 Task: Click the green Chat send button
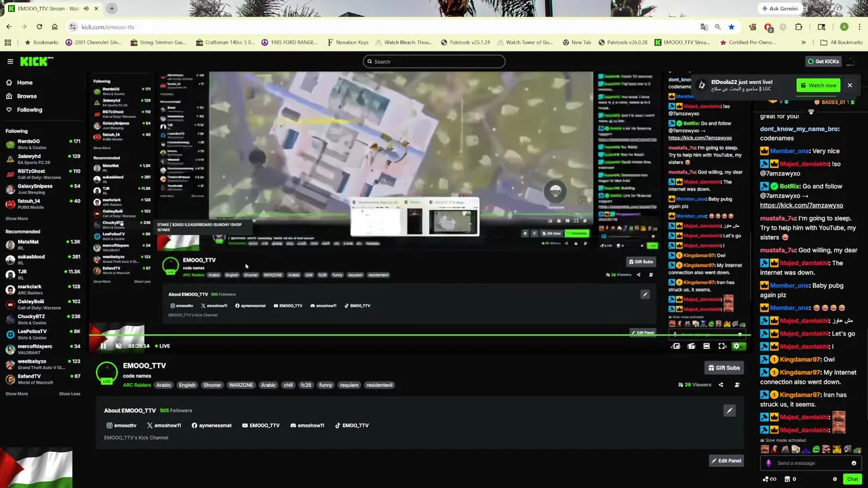(x=852, y=479)
